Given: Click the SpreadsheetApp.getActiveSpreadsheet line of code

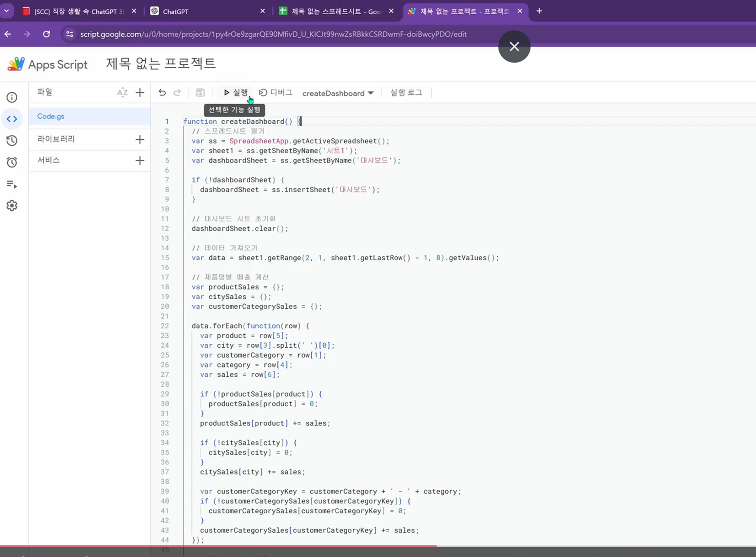Looking at the screenshot, I should [x=290, y=141].
